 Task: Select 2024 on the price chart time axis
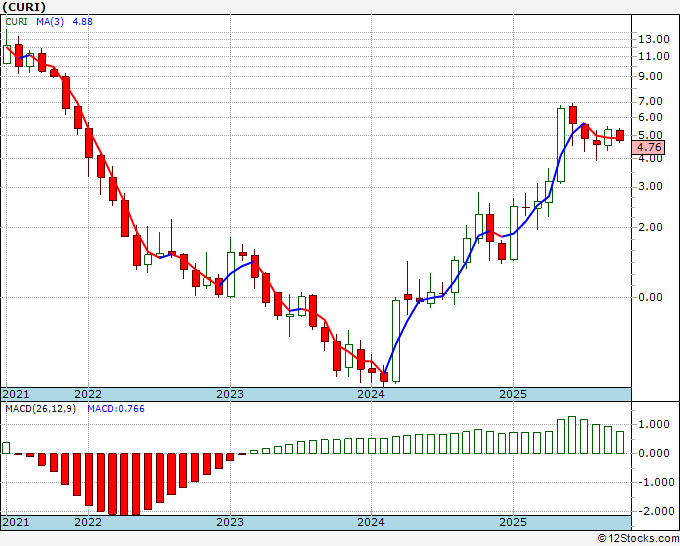point(371,394)
